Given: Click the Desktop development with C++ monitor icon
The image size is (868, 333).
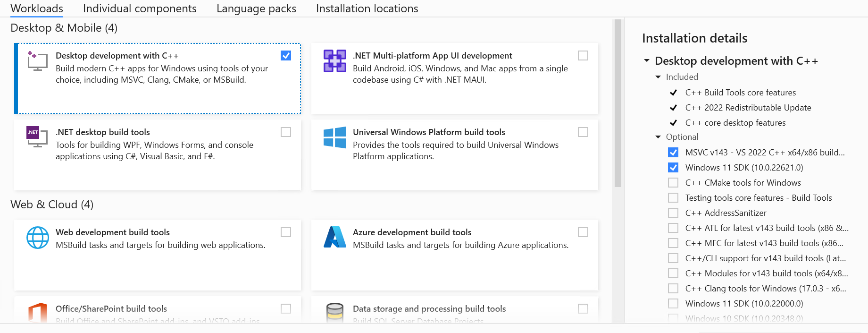Looking at the screenshot, I should 37,61.
